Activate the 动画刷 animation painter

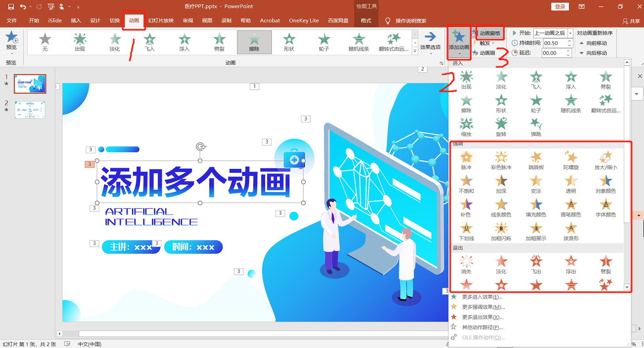tap(484, 53)
